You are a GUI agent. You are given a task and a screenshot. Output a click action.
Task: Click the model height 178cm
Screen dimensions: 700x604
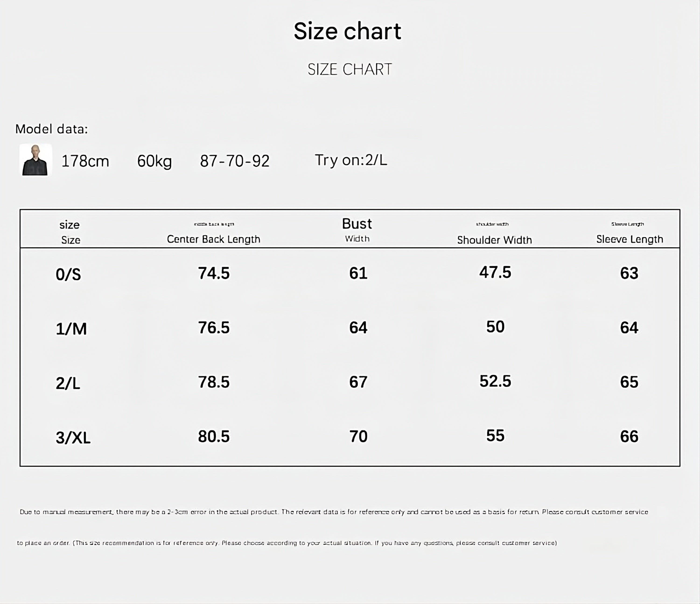[x=85, y=161]
